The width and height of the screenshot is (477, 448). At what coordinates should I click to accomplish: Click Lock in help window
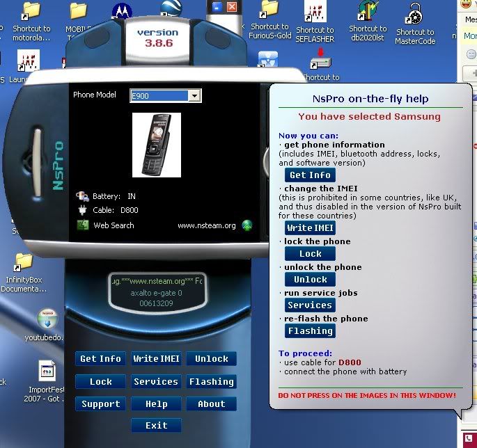(311, 253)
